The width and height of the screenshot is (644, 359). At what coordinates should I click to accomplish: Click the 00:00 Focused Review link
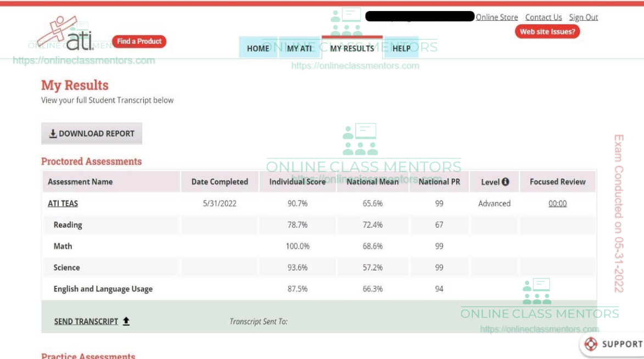pos(557,203)
